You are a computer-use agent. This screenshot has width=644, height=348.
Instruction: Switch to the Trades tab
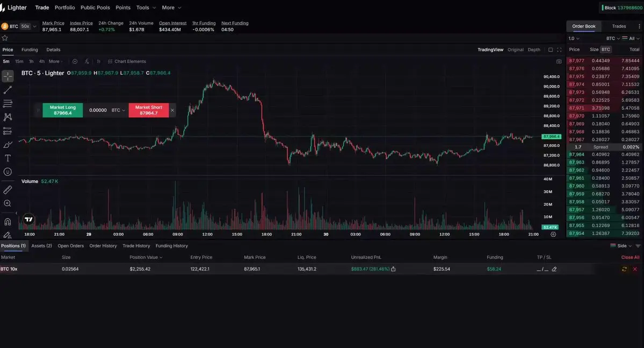click(x=619, y=26)
